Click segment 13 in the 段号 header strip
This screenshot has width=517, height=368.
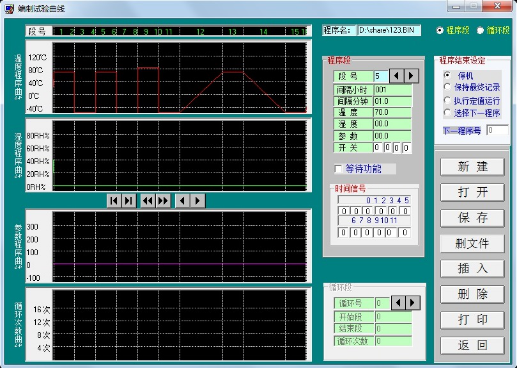[x=232, y=32]
